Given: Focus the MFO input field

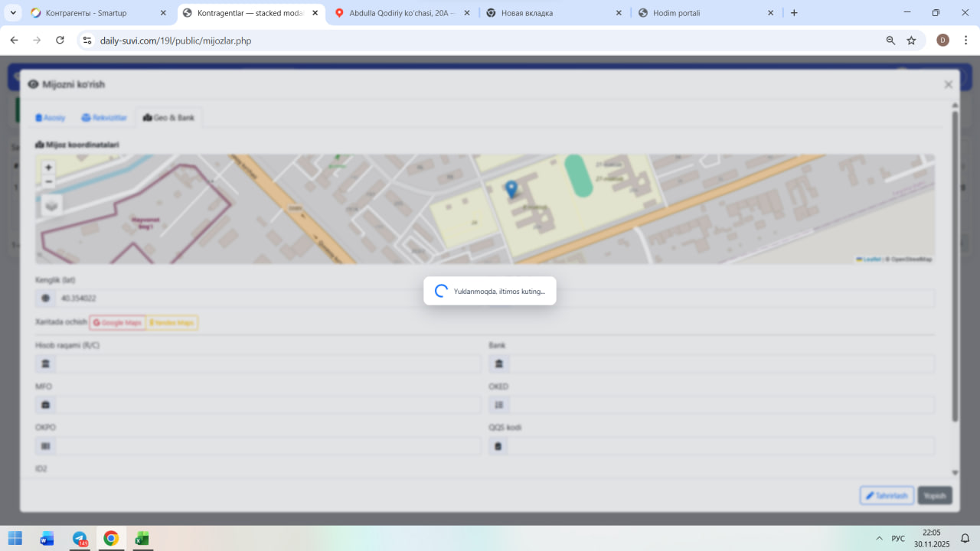Looking at the screenshot, I should coord(268,405).
